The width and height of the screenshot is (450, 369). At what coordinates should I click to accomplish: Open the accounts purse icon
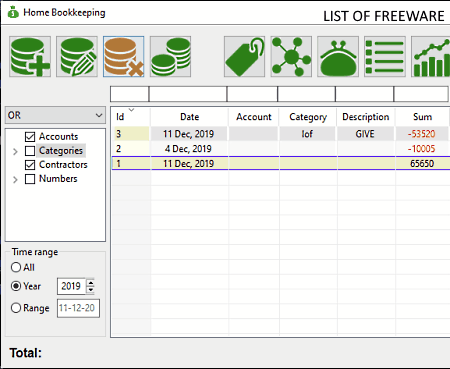click(x=338, y=57)
